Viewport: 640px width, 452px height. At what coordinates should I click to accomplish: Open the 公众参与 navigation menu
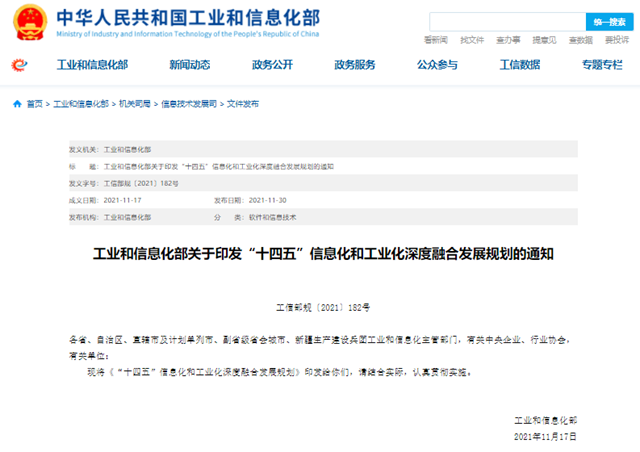(437, 65)
